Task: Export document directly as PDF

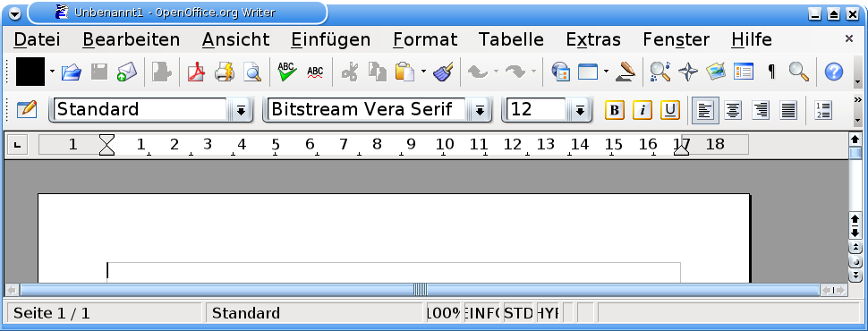Action: (x=197, y=72)
